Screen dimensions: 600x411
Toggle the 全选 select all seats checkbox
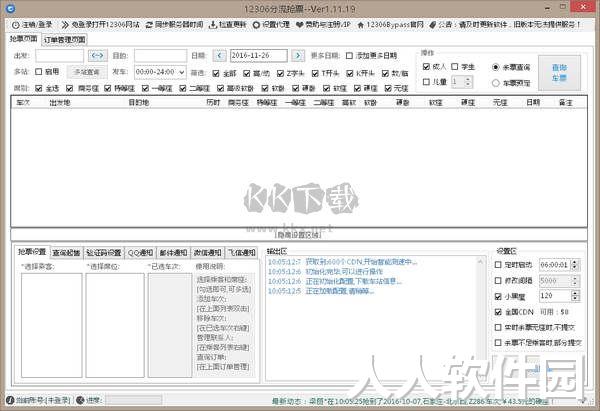(x=39, y=88)
